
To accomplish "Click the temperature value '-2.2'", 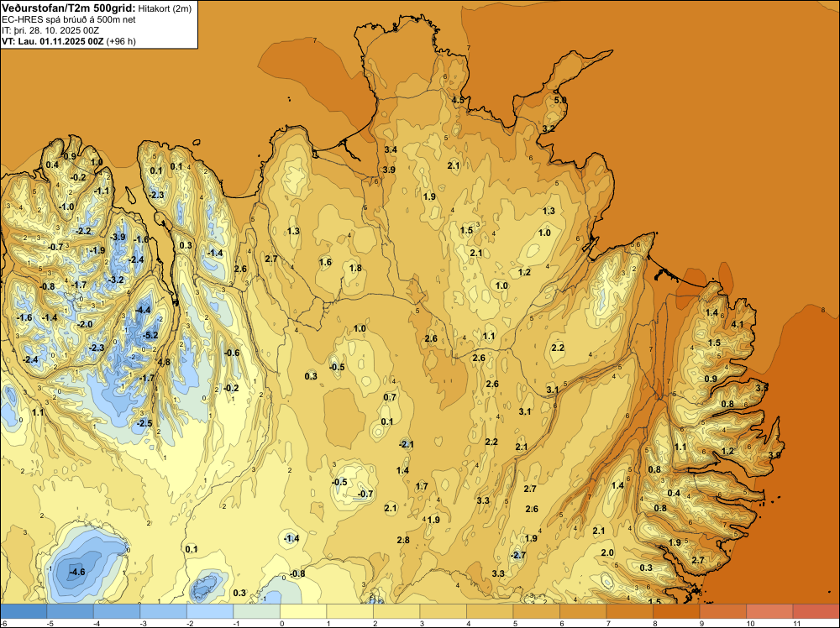I will (x=84, y=231).
